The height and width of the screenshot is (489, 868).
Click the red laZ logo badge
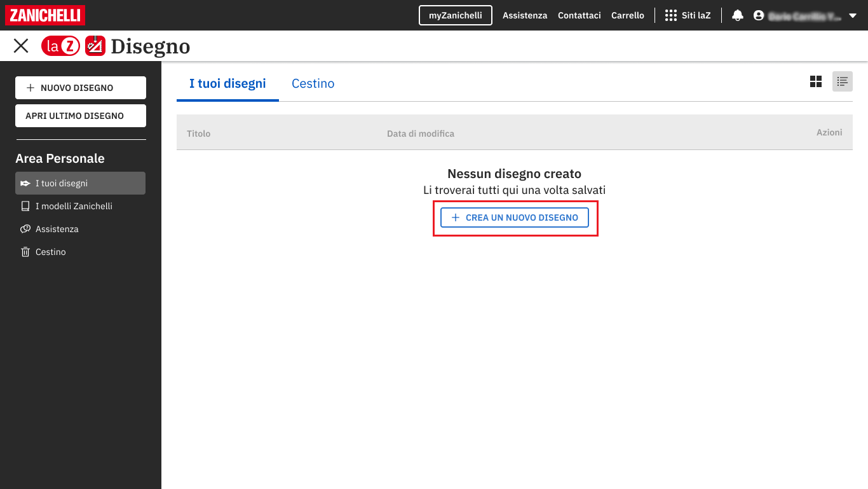pos(60,46)
